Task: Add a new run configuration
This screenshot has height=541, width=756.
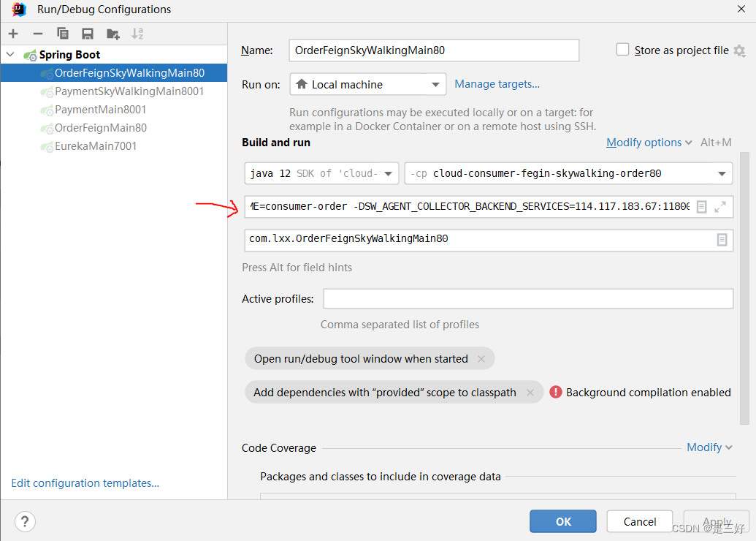Action: 13,34
